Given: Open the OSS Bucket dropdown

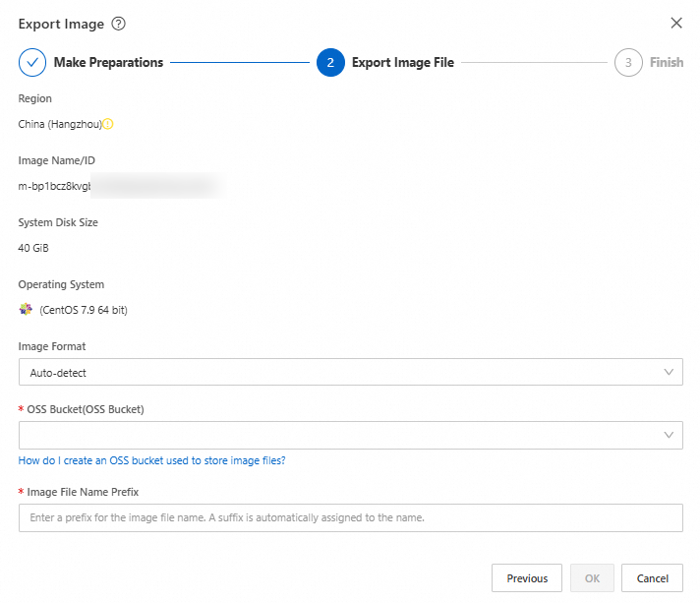Looking at the screenshot, I should click(350, 435).
